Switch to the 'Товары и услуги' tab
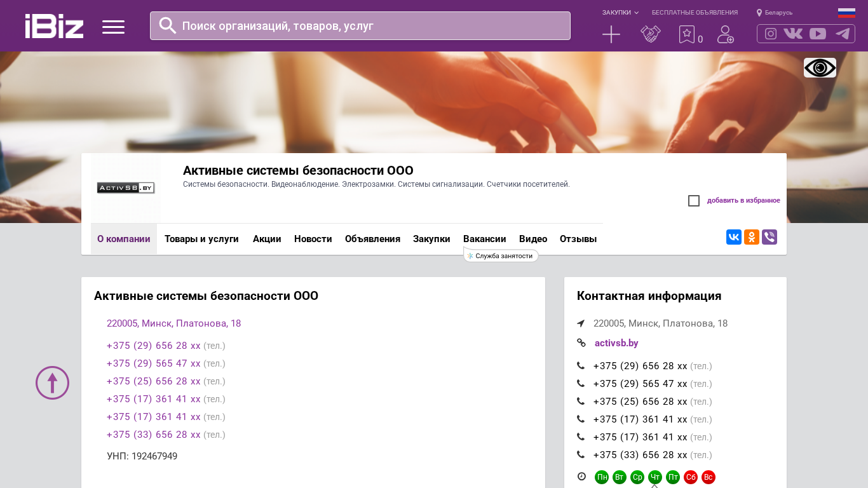Screen dimensions: 868x488 [201, 239]
